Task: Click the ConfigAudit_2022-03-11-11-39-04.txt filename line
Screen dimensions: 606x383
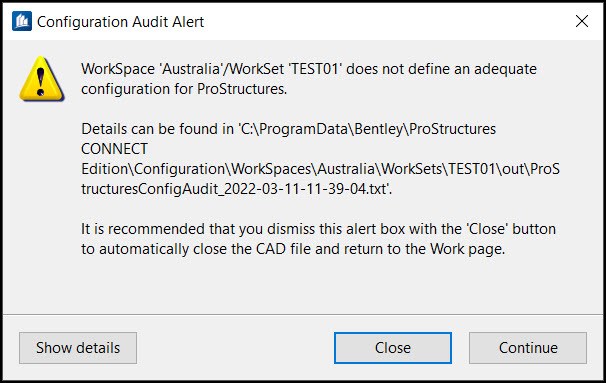Action: coord(237,189)
